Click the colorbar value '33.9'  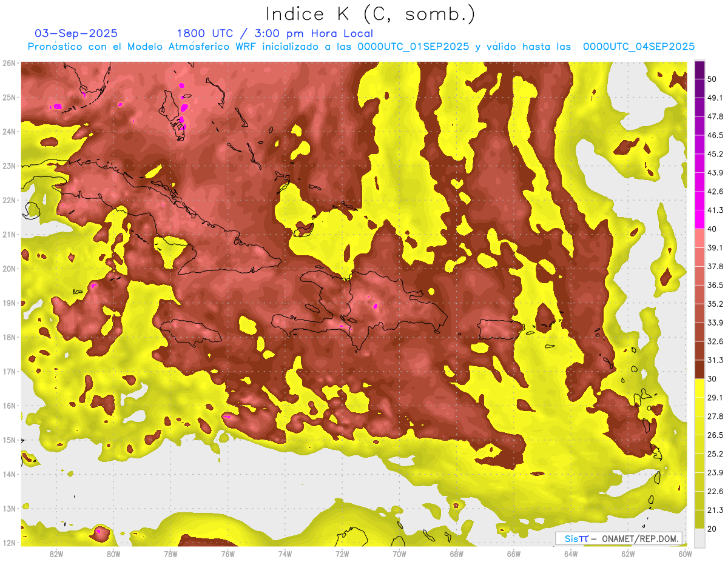click(715, 323)
